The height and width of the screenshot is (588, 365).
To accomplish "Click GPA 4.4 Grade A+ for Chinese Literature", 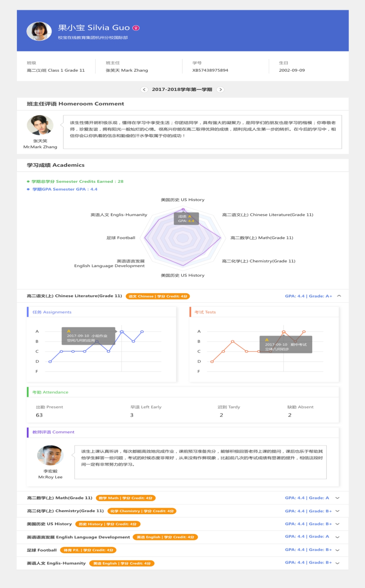I will [x=309, y=296].
